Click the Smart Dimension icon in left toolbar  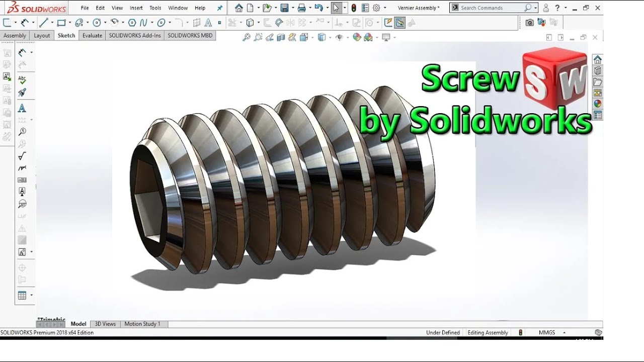(x=22, y=52)
